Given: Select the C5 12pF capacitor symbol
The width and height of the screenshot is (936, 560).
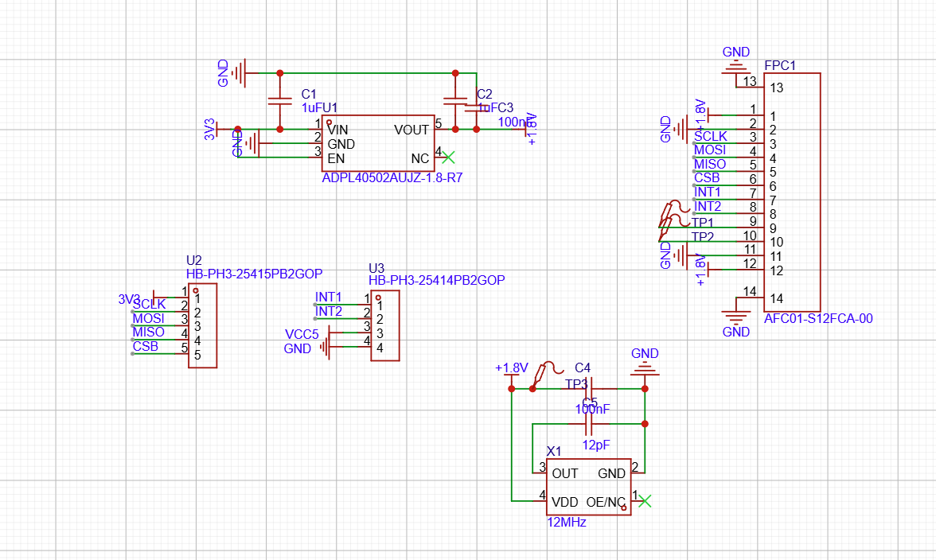Looking at the screenshot, I should pos(587,424).
